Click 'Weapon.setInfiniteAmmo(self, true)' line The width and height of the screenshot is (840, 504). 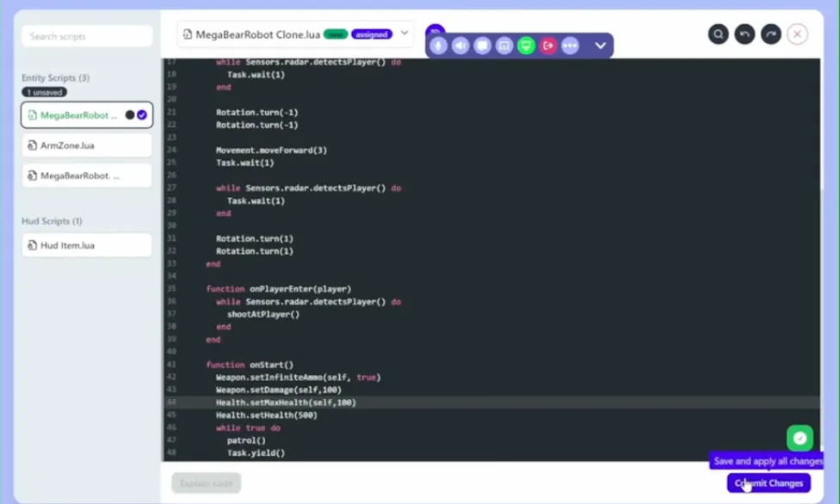pos(299,378)
